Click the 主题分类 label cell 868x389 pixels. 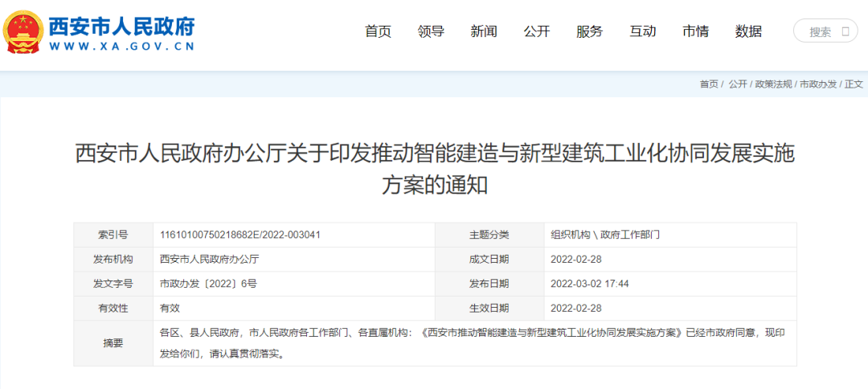tap(489, 235)
